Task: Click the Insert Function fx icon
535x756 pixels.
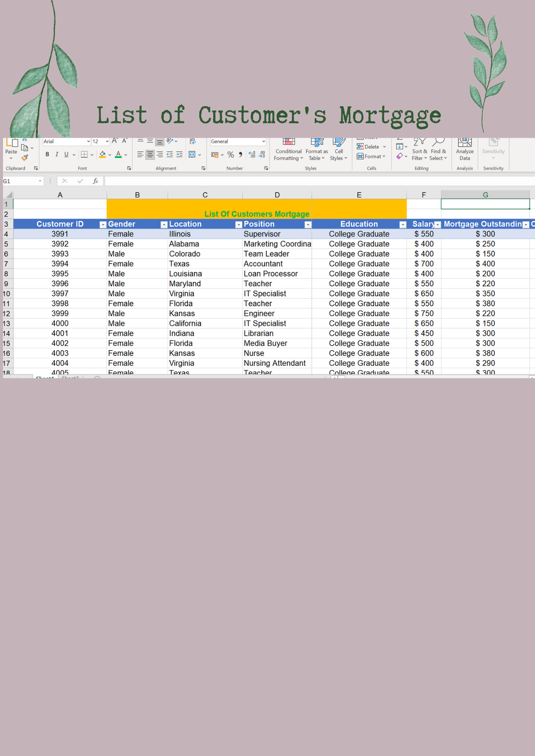Action: tap(95, 181)
